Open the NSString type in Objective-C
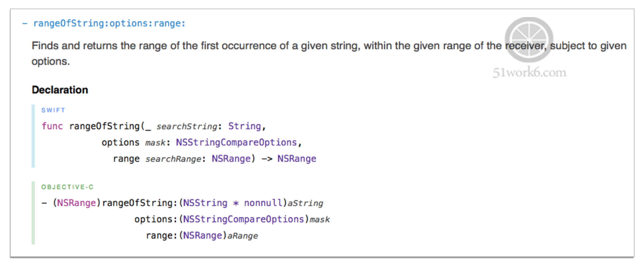644x268 pixels. point(205,203)
